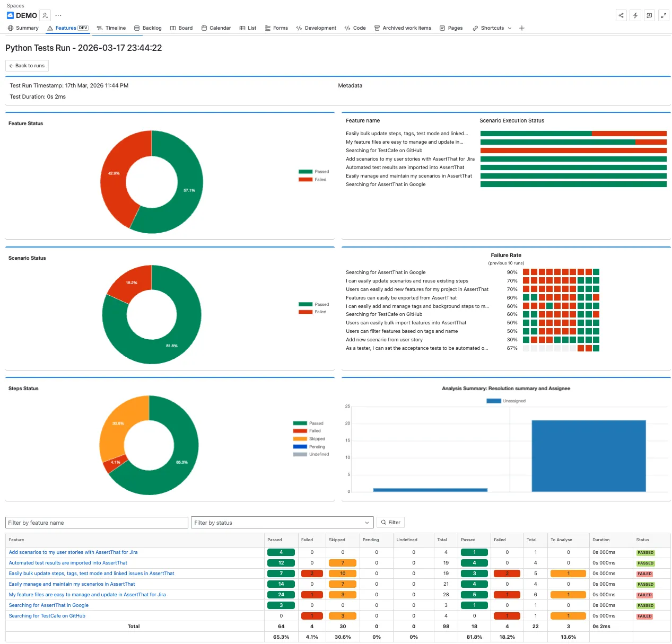The height and width of the screenshot is (644, 672).
Task: Toggle the Undefined legend in Steps Status chart
Action: [311, 454]
